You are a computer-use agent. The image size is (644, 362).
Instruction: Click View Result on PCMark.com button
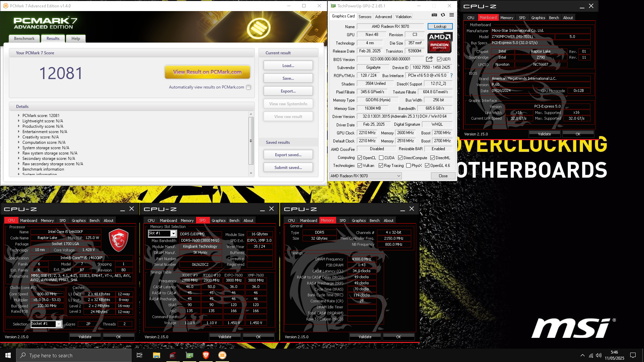[207, 72]
